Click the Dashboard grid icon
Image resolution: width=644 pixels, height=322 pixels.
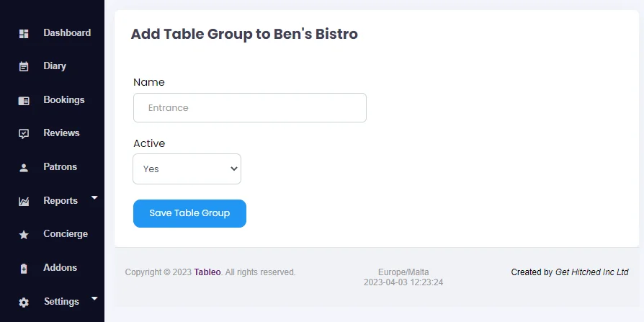click(x=24, y=34)
